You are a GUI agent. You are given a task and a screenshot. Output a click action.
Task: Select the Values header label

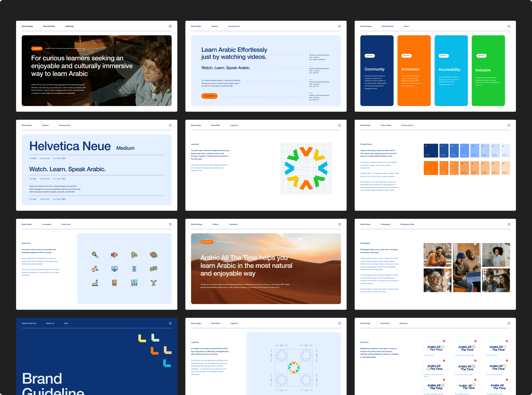(406, 26)
